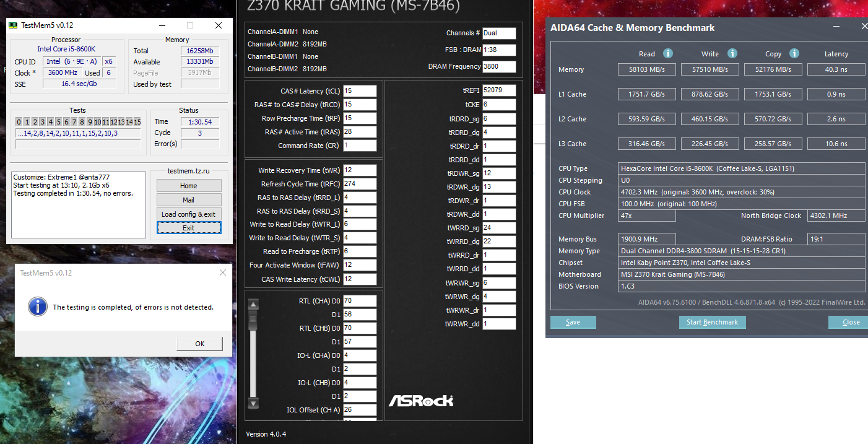This screenshot has height=444, width=868.
Task: Click the Row Precharge Time (tRP) field
Action: [x=360, y=118]
